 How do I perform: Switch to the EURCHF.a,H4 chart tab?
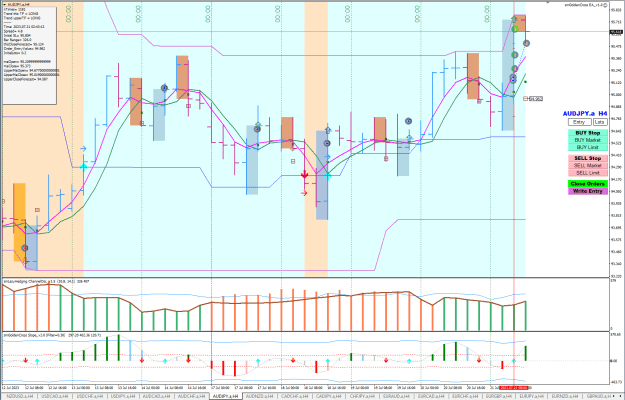pos(466,396)
